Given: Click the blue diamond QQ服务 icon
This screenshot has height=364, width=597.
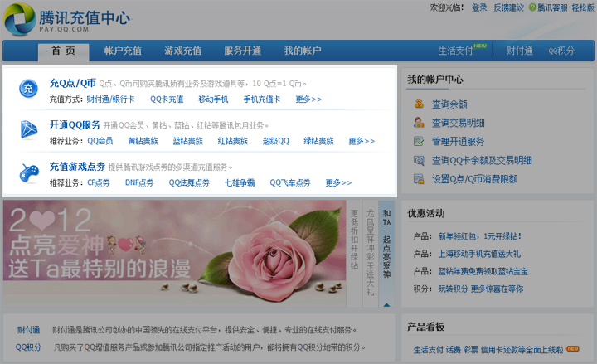Looking at the screenshot, I should pyautogui.click(x=29, y=129).
